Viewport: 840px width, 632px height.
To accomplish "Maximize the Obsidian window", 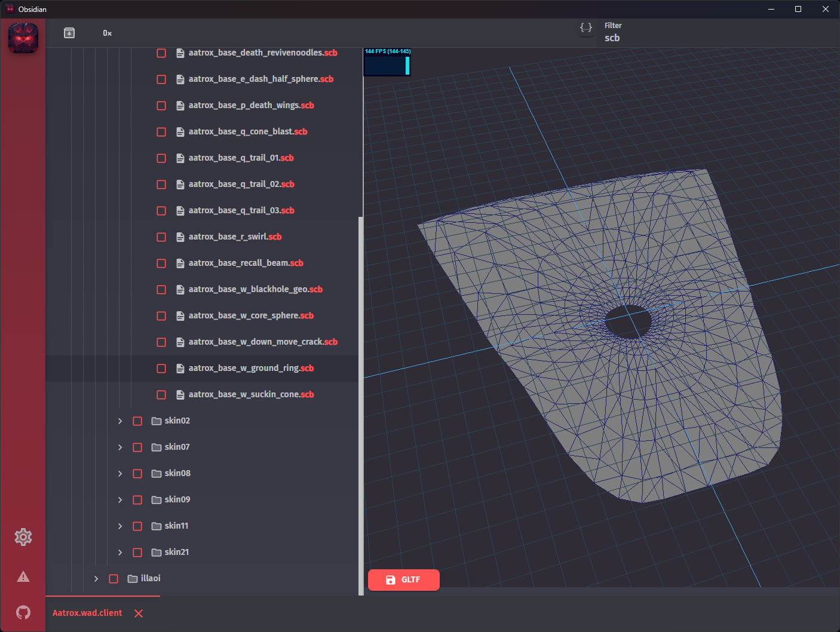I will coord(798,9).
